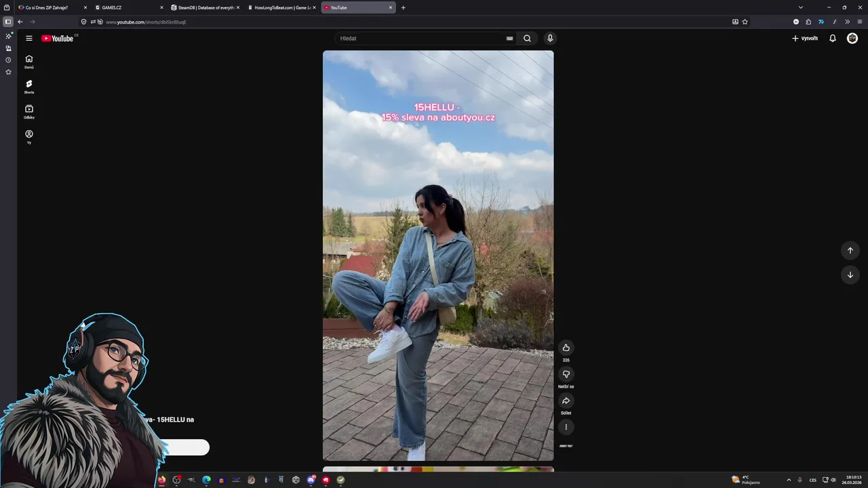Open the AI chatbot sparkle sidebar icon
868x488 pixels.
pyautogui.click(x=8, y=36)
